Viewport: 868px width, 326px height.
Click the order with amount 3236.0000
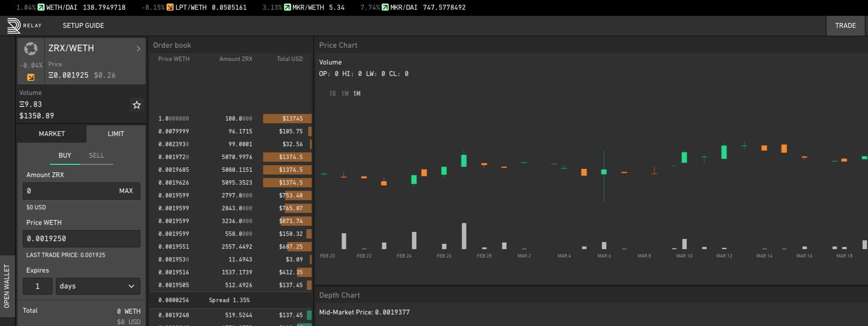pos(231,221)
